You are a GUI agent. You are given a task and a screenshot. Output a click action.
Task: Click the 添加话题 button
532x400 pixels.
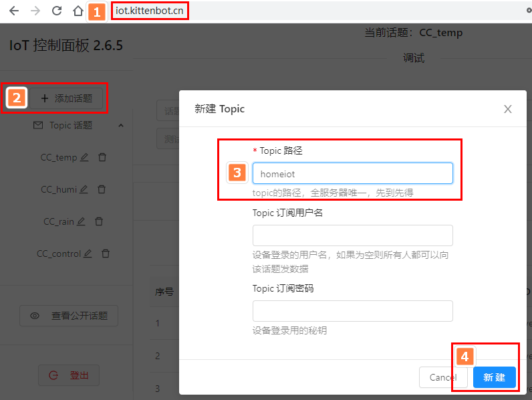click(x=66, y=98)
